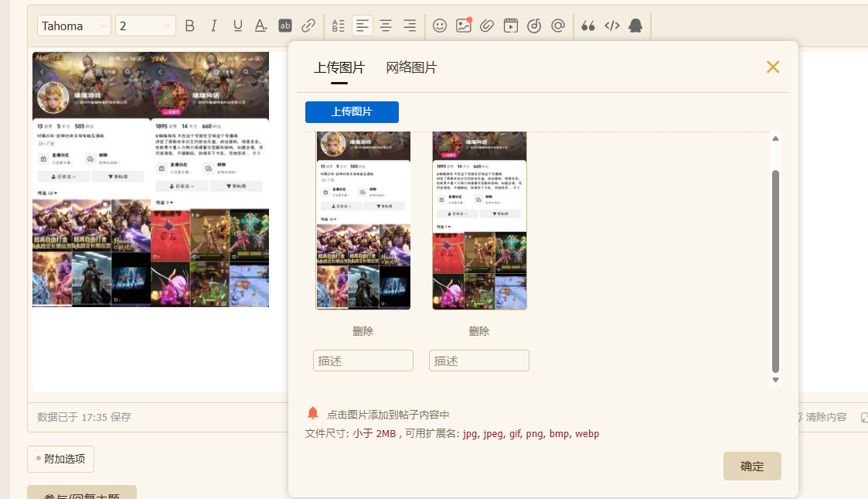Focus the second image 描述 field

click(479, 361)
